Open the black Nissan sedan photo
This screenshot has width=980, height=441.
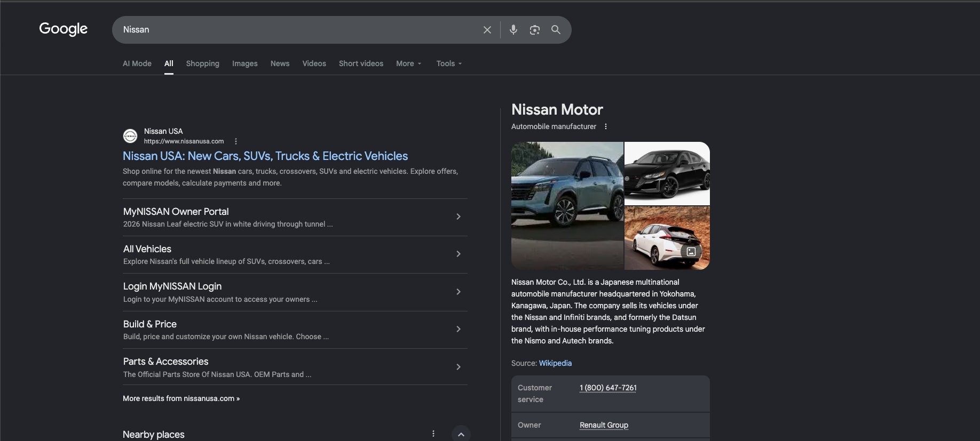(667, 173)
